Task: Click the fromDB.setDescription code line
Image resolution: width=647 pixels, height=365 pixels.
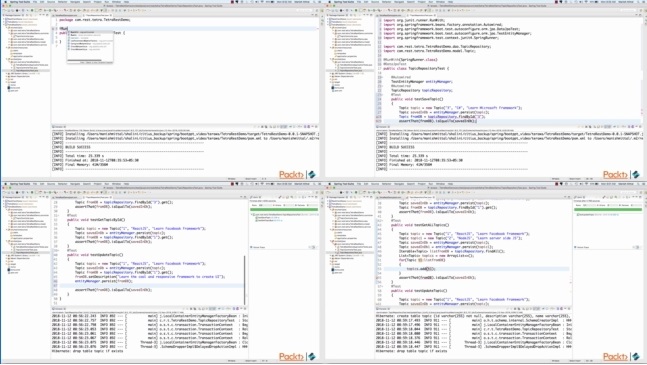Action: tap(150, 277)
